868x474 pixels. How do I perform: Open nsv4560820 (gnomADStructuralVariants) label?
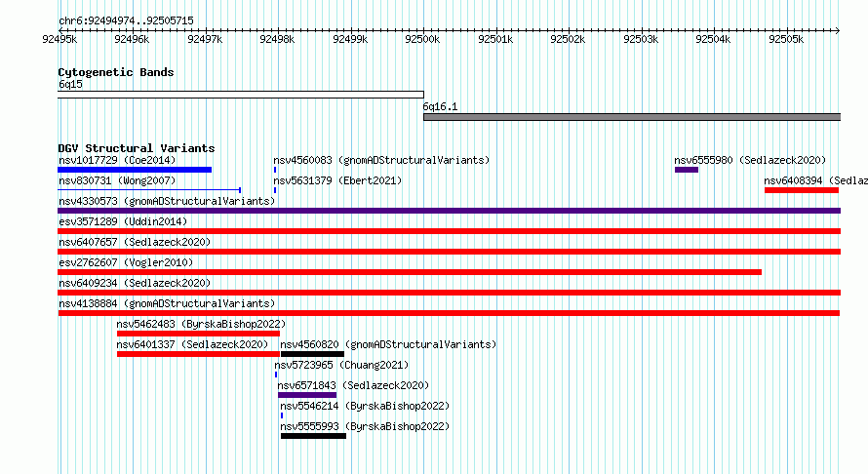pyautogui.click(x=388, y=344)
